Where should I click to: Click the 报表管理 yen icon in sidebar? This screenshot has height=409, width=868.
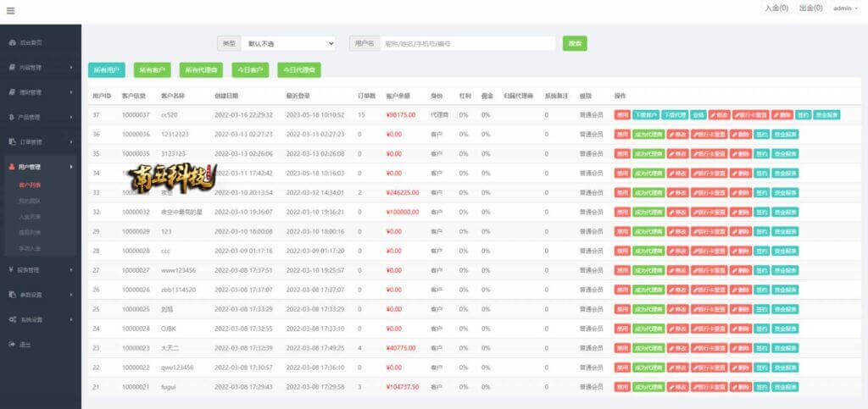12,270
